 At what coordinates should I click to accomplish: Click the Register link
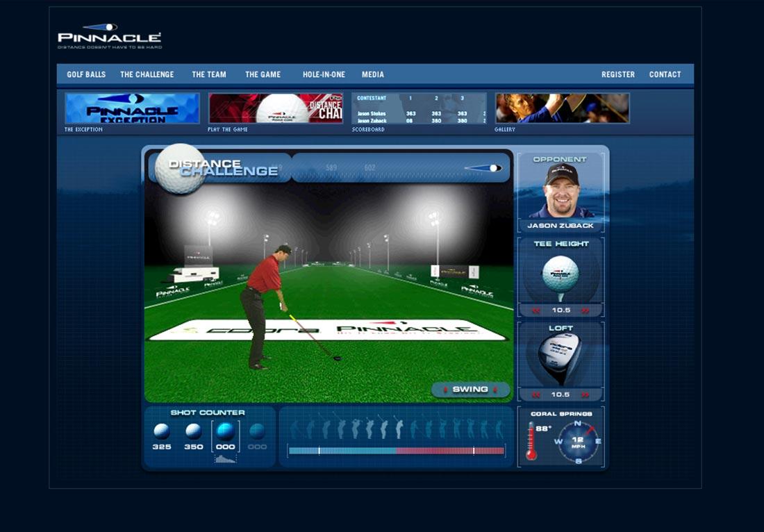(x=618, y=74)
